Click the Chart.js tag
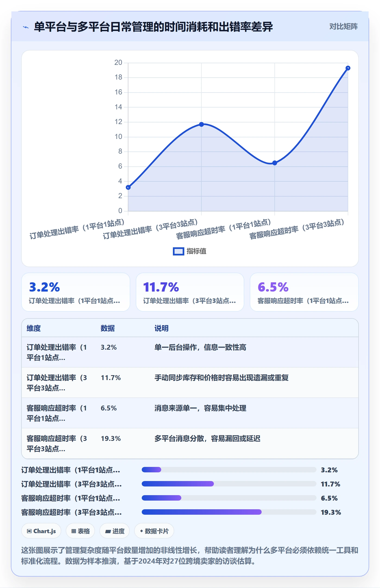380x588 pixels. coord(41,531)
